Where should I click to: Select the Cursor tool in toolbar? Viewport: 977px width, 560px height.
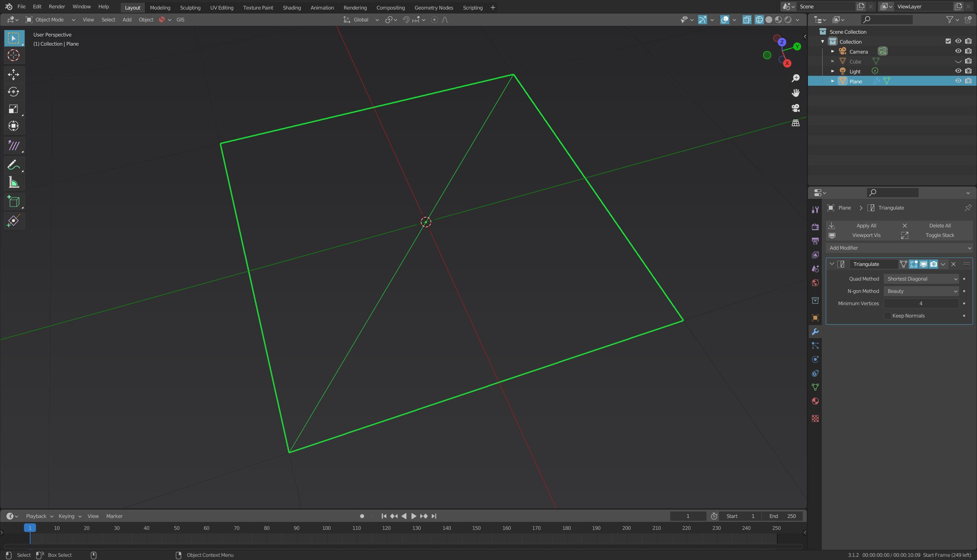coord(13,55)
